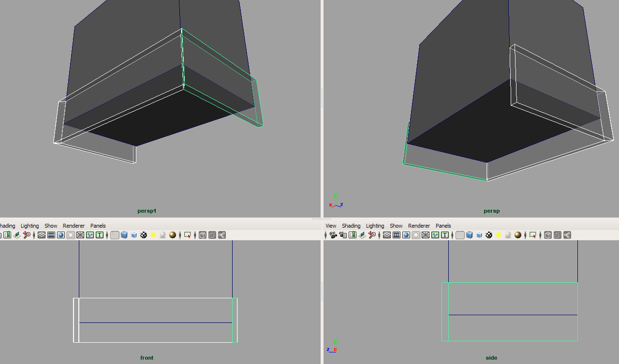The image size is (619, 364).
Task: Click the persp1 viewport label
Action: pyautogui.click(x=147, y=211)
